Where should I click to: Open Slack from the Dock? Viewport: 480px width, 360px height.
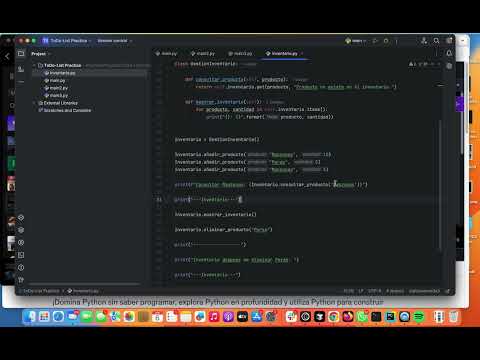click(291, 316)
